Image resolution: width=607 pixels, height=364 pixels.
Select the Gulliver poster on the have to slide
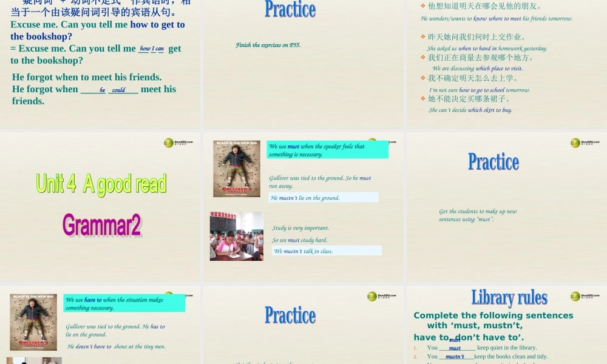[33, 322]
